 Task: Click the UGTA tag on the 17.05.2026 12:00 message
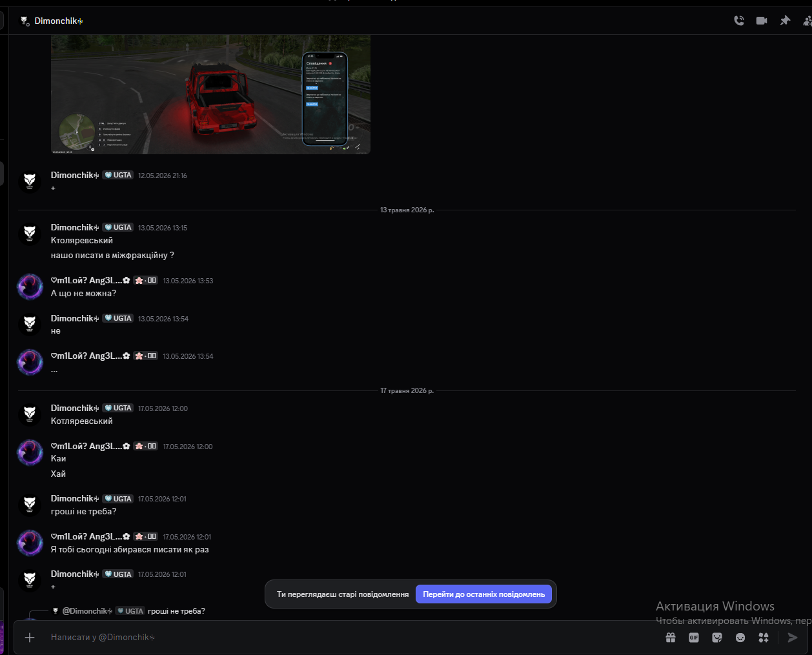click(x=118, y=408)
